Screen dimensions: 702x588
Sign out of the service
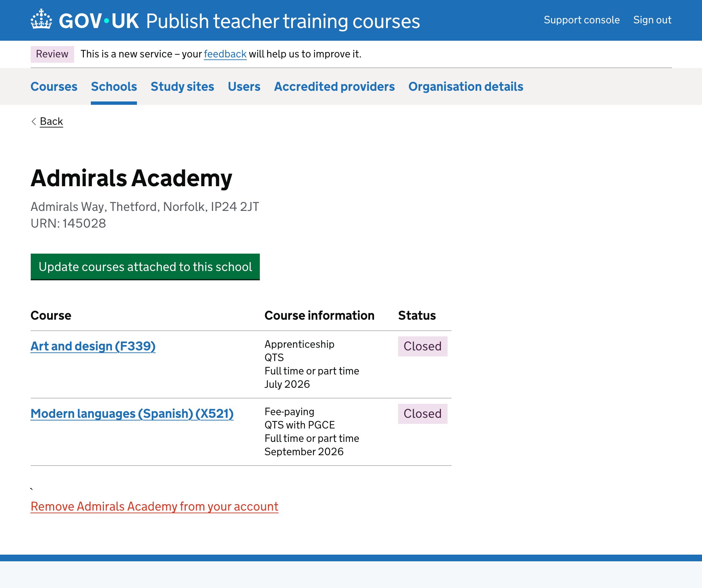[x=652, y=20]
